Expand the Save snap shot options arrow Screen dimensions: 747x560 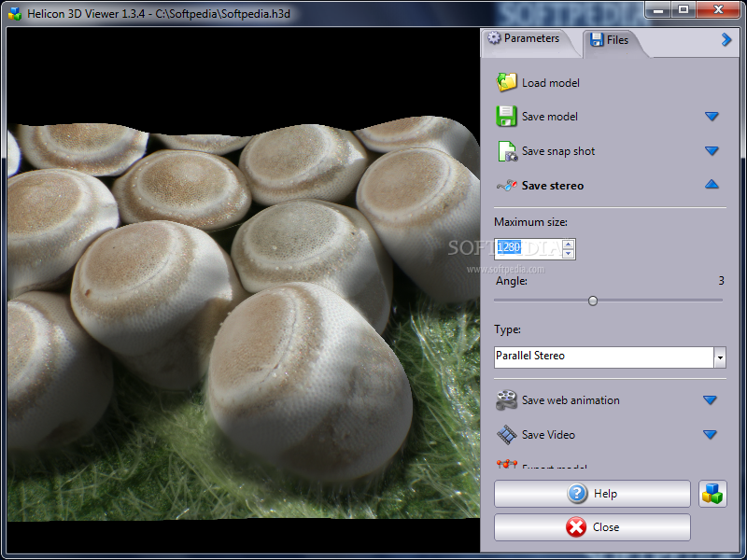tap(712, 151)
